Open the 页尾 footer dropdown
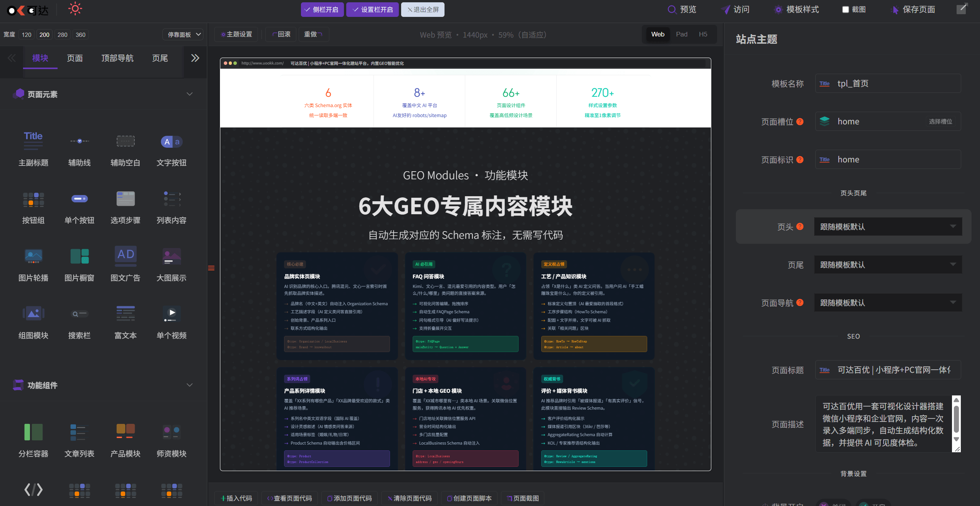 pos(888,265)
